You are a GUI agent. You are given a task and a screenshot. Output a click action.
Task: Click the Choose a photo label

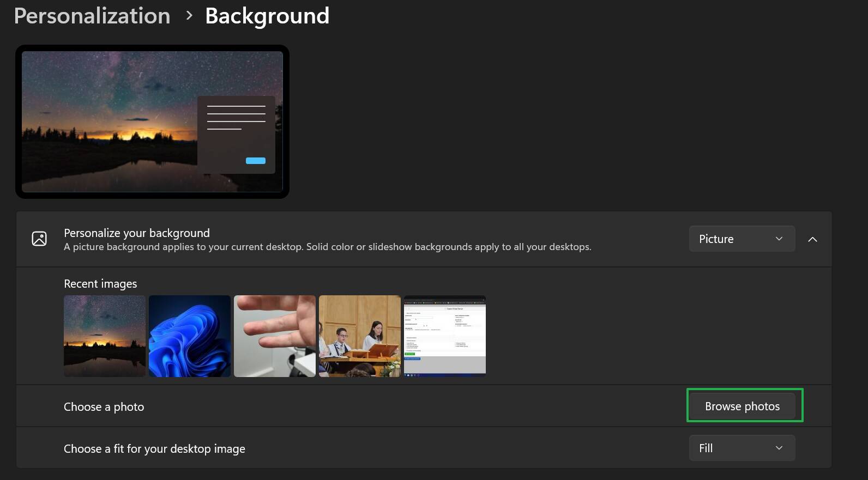(104, 406)
